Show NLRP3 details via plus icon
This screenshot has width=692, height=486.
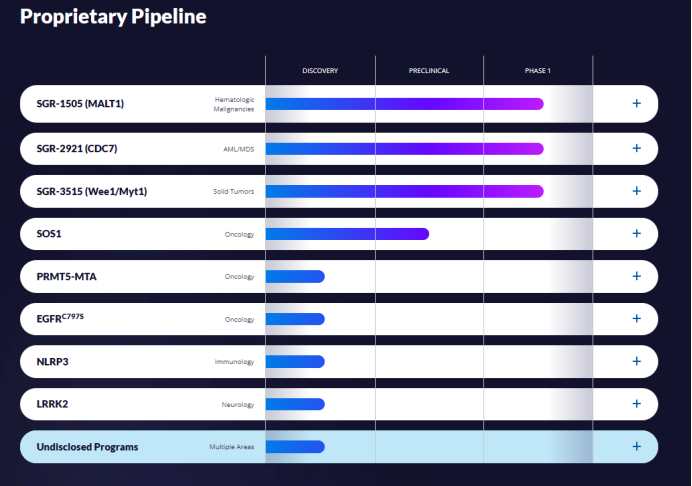click(636, 361)
